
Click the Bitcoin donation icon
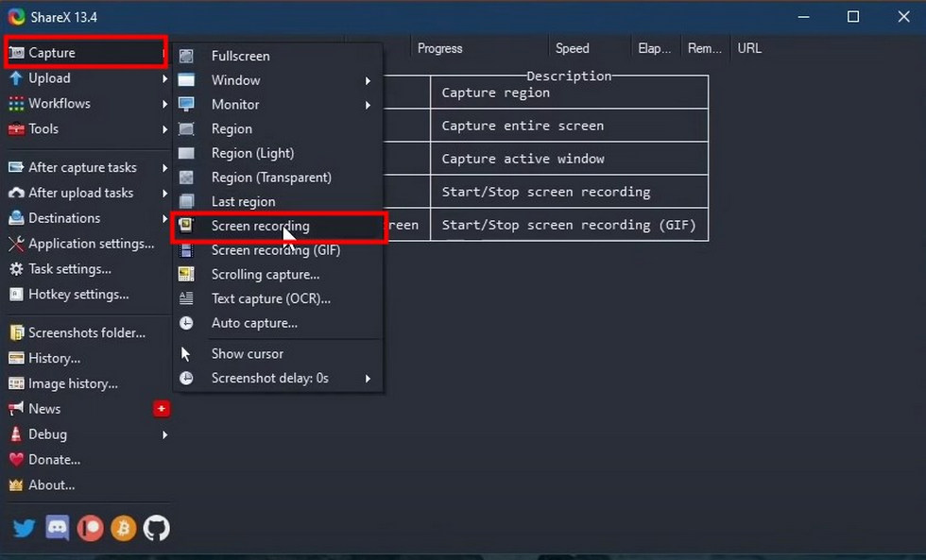click(123, 528)
